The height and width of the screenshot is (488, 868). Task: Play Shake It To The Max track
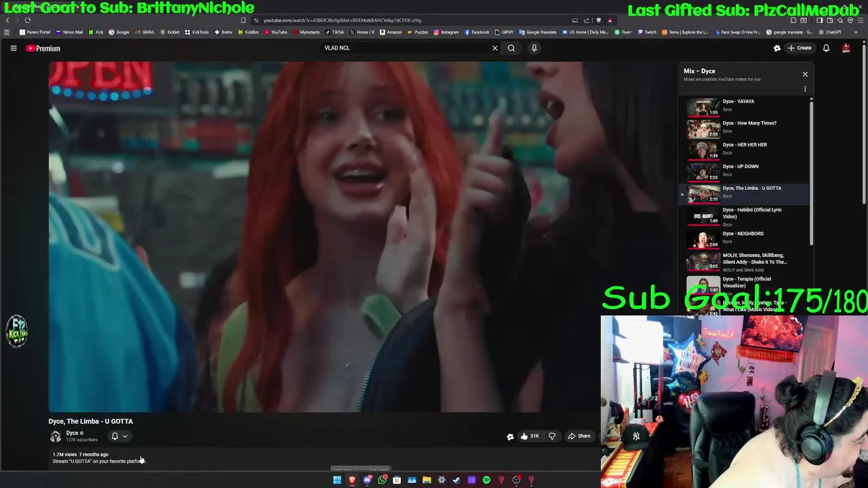pyautogui.click(x=745, y=263)
